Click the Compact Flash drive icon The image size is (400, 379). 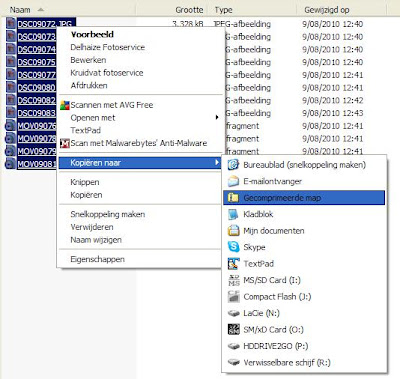click(233, 297)
